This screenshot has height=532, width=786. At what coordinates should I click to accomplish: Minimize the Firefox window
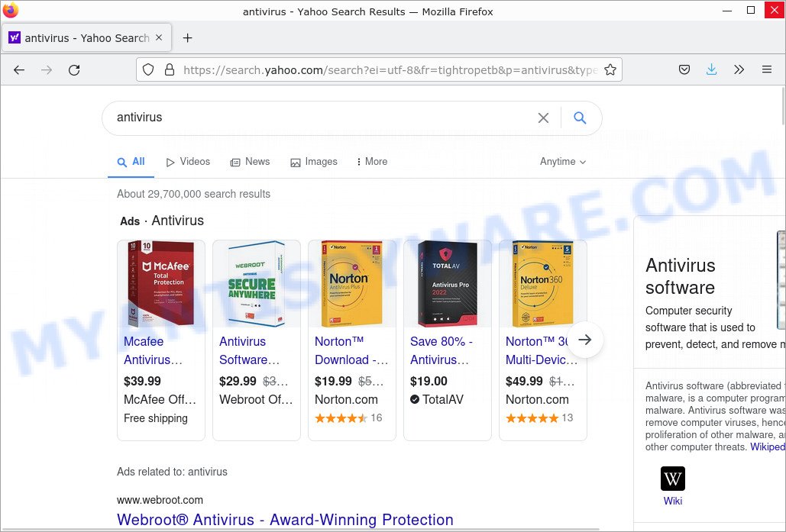click(727, 11)
